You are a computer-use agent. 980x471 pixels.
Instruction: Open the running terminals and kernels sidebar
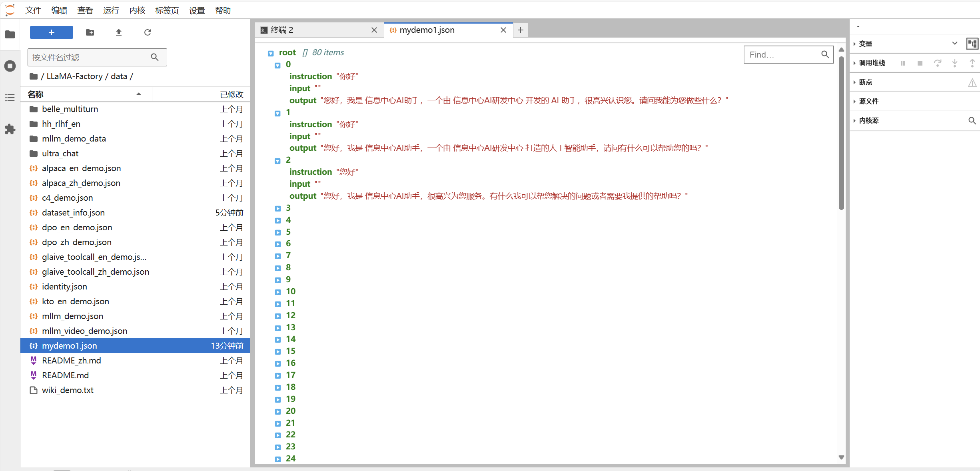(x=10, y=66)
